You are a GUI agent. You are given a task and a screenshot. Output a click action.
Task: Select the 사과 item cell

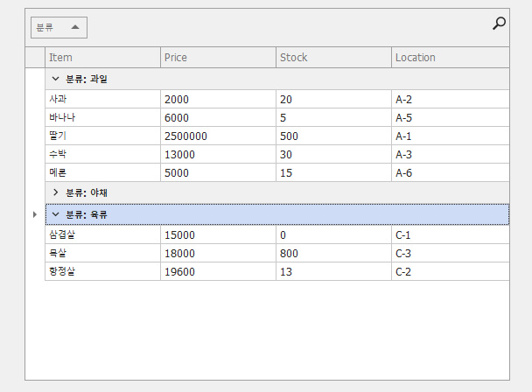[102, 99]
